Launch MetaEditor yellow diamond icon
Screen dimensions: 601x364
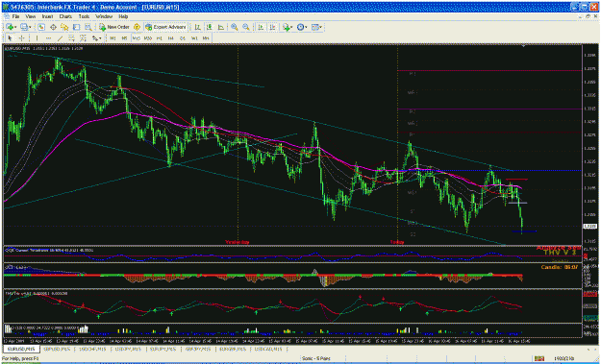click(137, 27)
